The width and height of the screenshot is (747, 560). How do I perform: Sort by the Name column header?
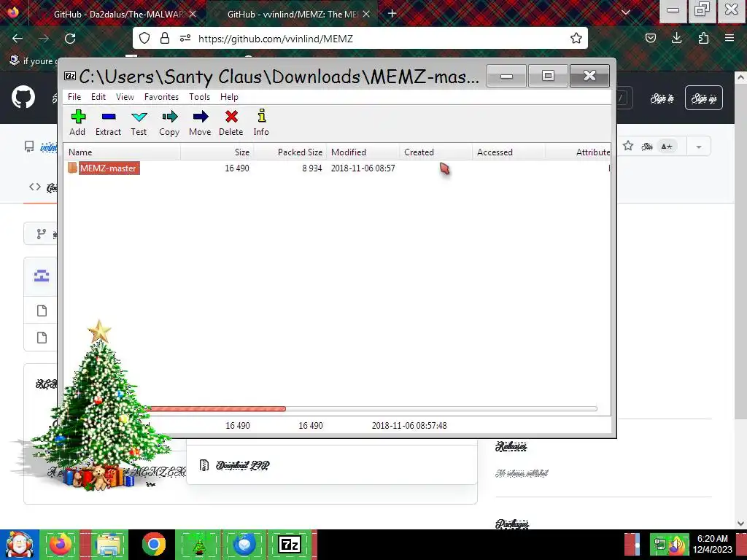coord(123,152)
